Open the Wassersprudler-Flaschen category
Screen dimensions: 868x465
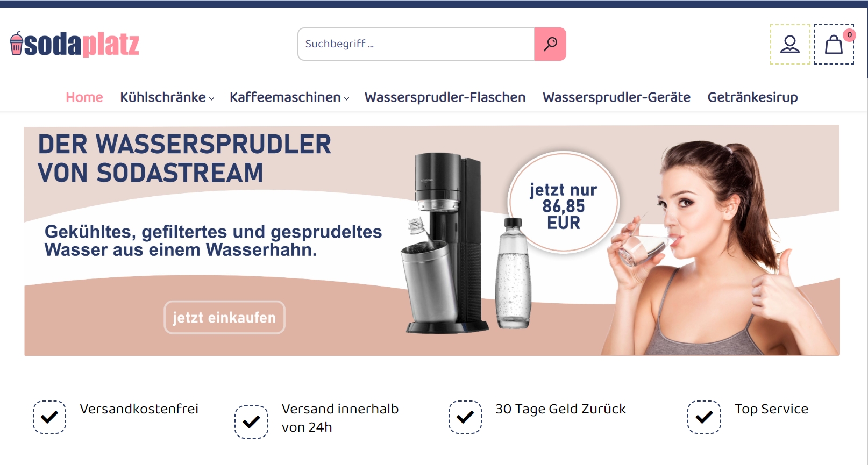[x=445, y=97]
